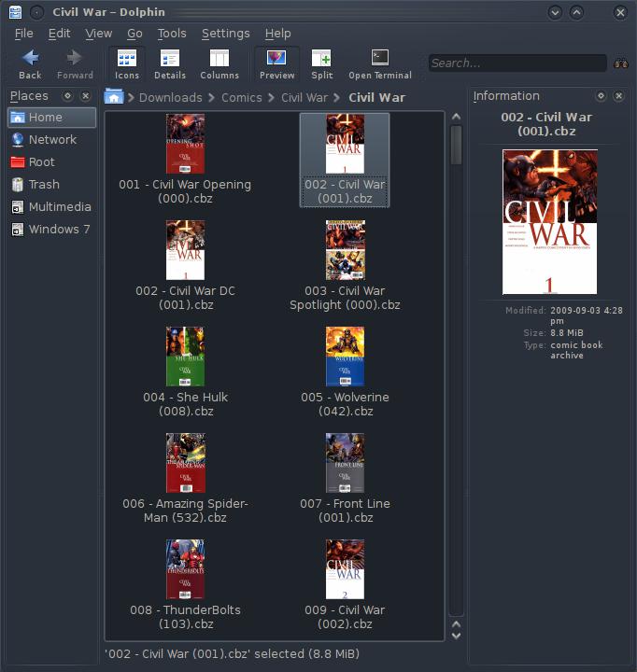Navigate to Downloads in breadcrumb
The image size is (637, 672).
(170, 98)
